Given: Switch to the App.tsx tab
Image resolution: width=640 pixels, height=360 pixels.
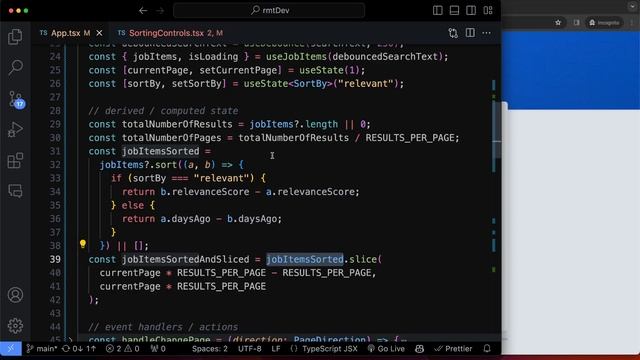Looking at the screenshot, I should click(65, 33).
